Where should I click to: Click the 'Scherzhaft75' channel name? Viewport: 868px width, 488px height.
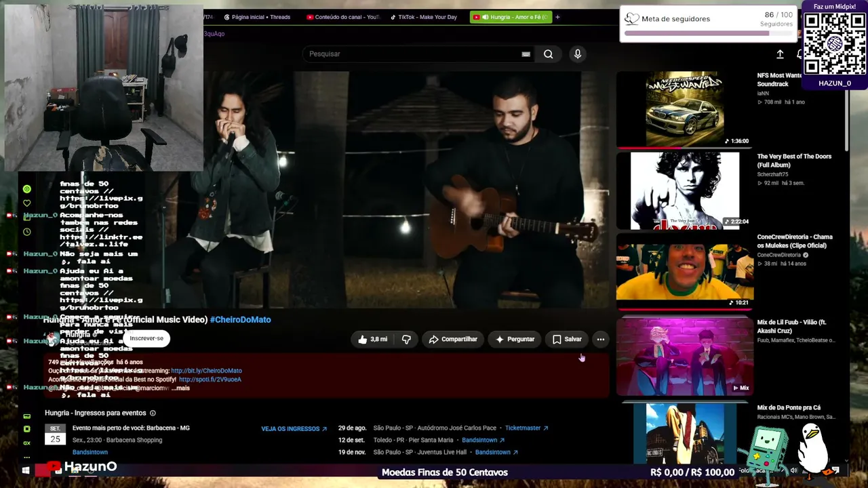click(772, 174)
